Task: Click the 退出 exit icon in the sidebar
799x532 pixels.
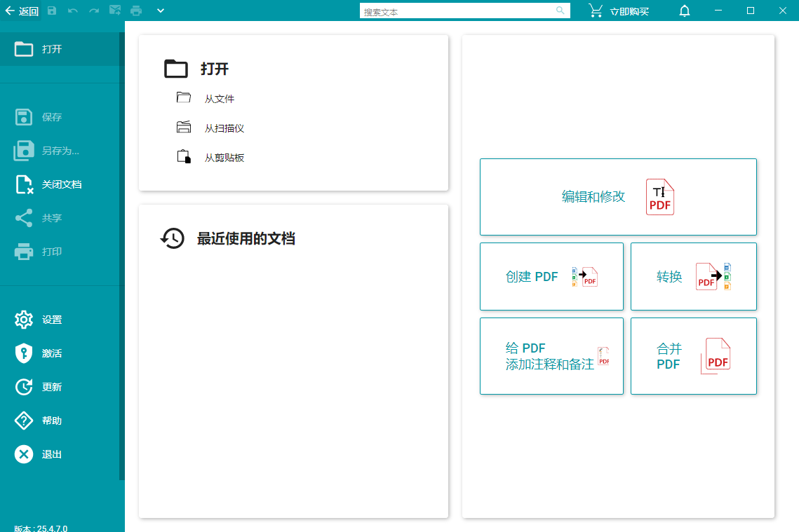Action: [x=23, y=454]
